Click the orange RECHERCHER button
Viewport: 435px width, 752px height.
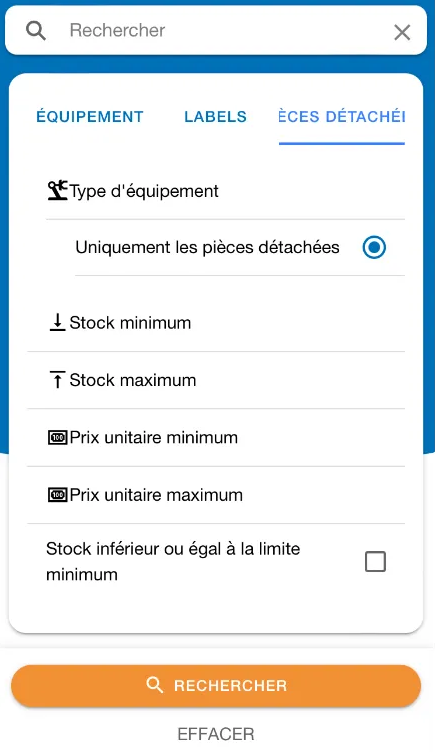[x=216, y=686]
